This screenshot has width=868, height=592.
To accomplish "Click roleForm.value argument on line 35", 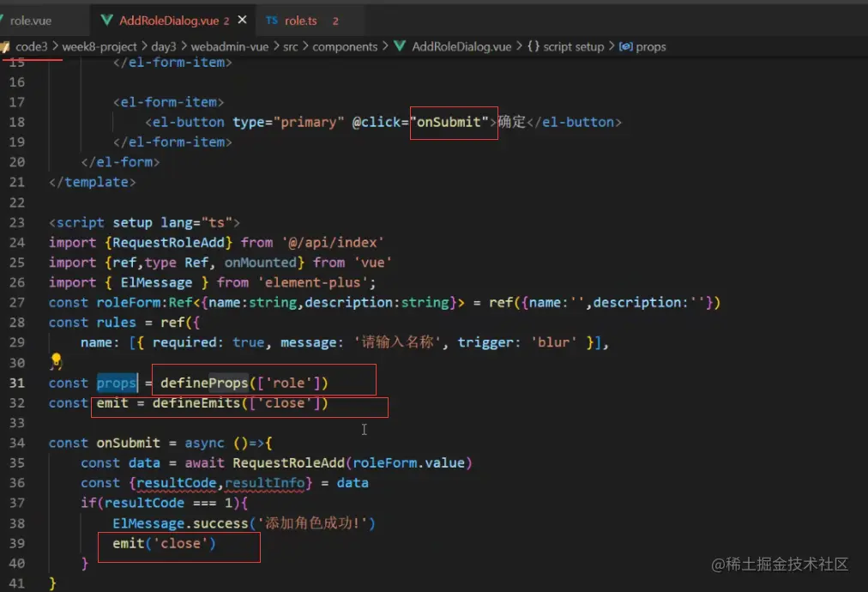I will 408,463.
